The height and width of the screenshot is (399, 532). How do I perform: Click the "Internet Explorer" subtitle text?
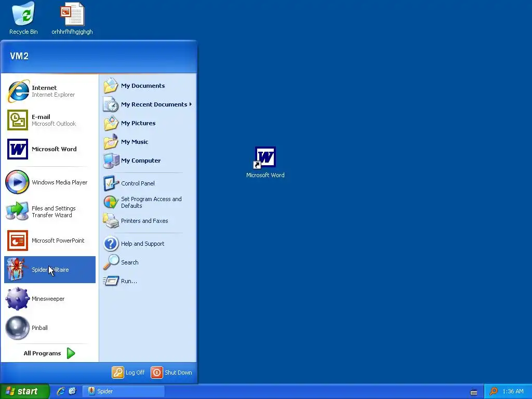(54, 95)
